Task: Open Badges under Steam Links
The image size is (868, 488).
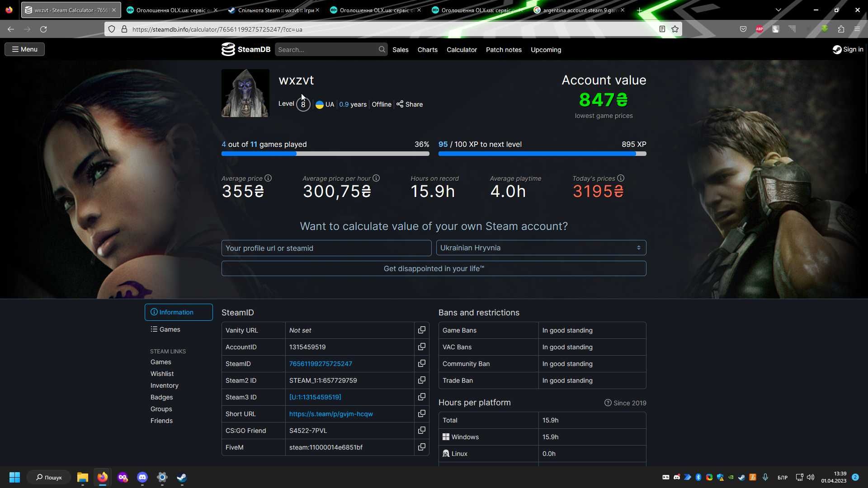Action: 162,397
